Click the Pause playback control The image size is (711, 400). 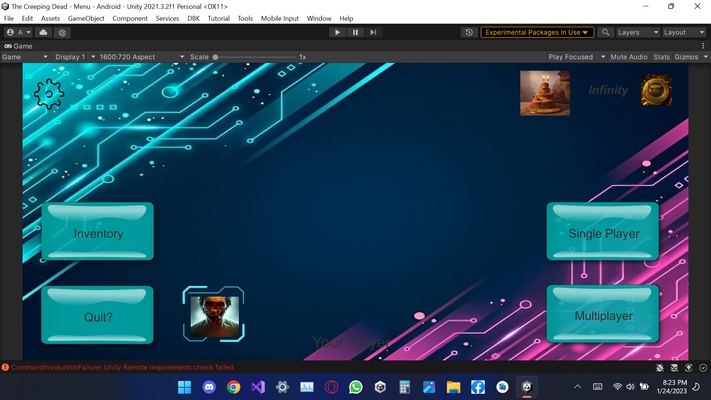click(x=355, y=32)
